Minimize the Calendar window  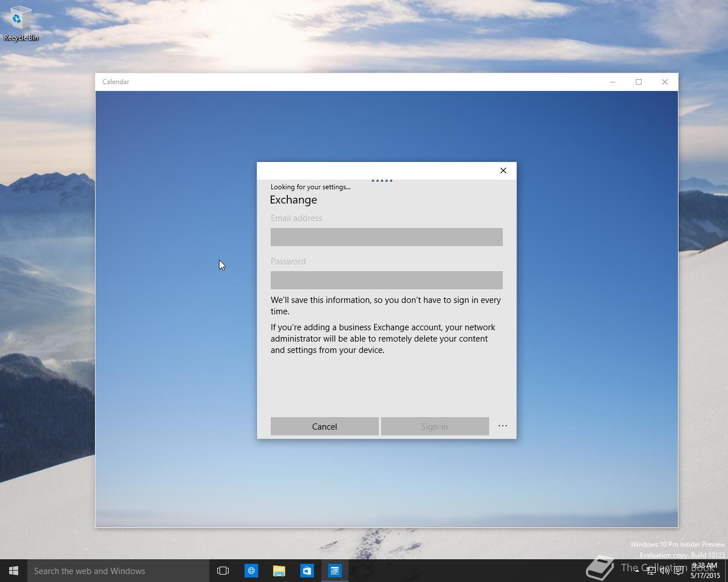click(x=613, y=82)
